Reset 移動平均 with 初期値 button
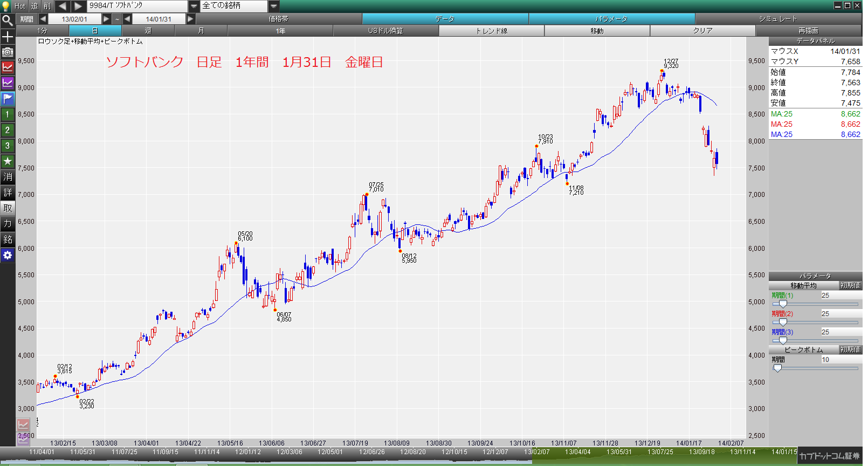 coord(850,285)
